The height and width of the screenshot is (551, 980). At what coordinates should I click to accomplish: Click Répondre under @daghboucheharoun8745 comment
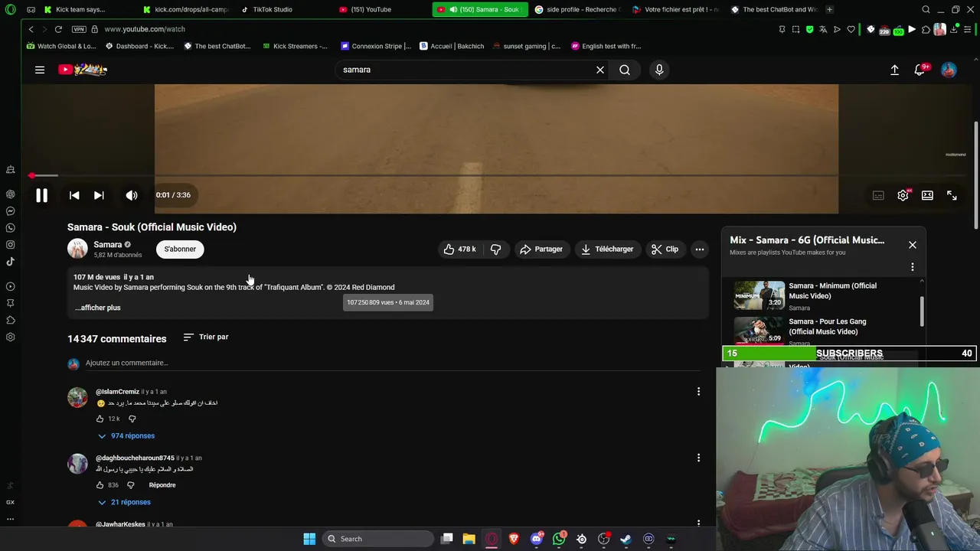point(162,485)
